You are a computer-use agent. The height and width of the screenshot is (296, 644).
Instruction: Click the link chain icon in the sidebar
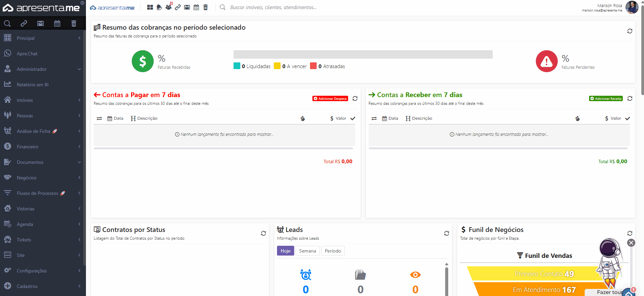click(24, 23)
